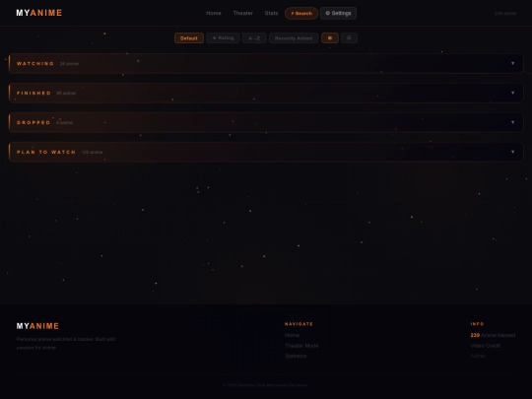Switch to list view icon
Viewport: 532px width, 399px height.
pos(349,38)
